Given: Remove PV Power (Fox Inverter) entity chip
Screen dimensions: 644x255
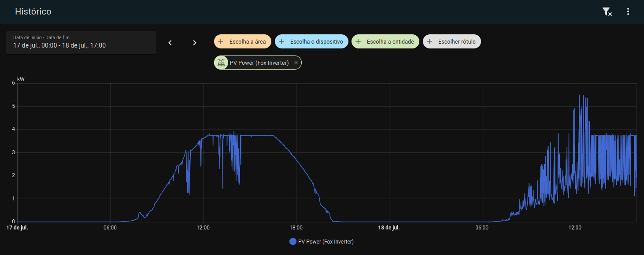Looking at the screenshot, I should [x=296, y=63].
